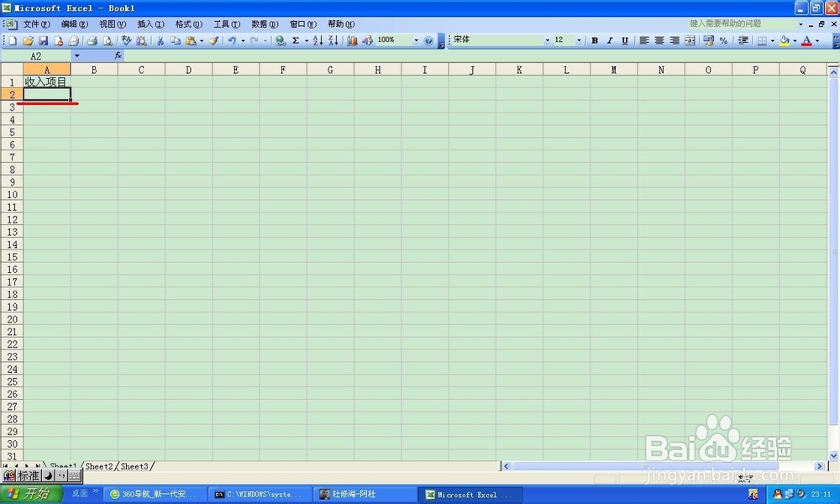
Task: Launch the Chart Wizard
Action: [352, 40]
